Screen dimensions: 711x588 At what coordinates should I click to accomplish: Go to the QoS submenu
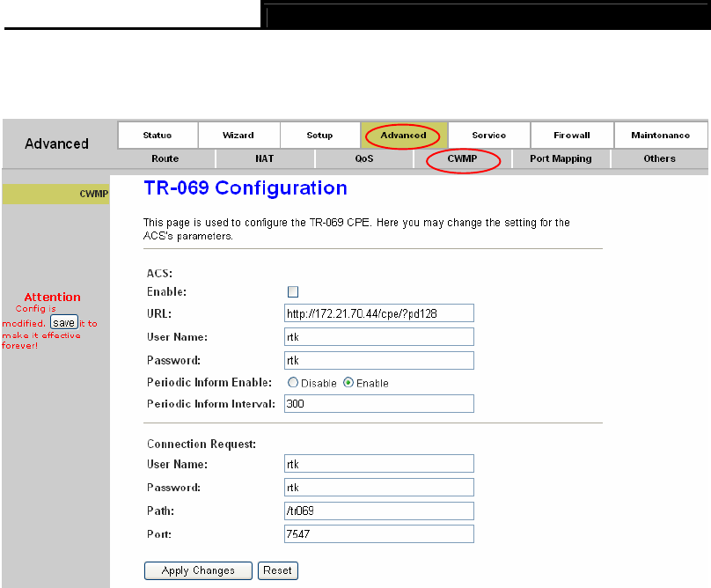tap(364, 158)
